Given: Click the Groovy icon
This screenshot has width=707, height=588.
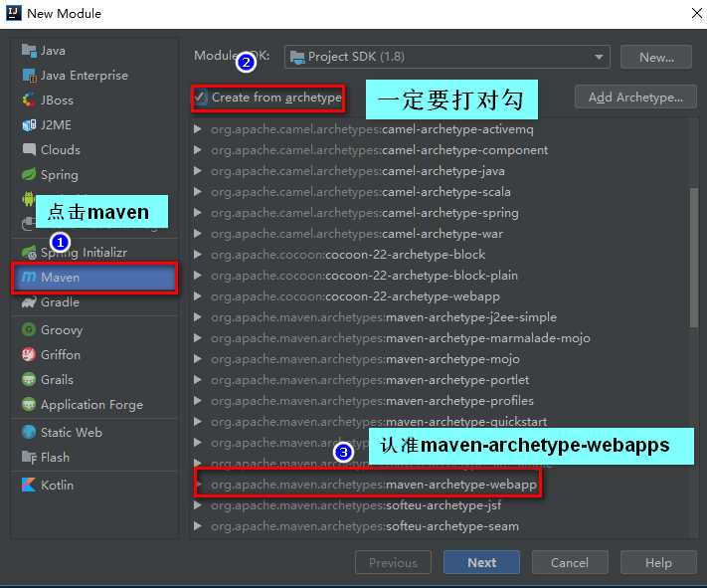Looking at the screenshot, I should pyautogui.click(x=29, y=330).
